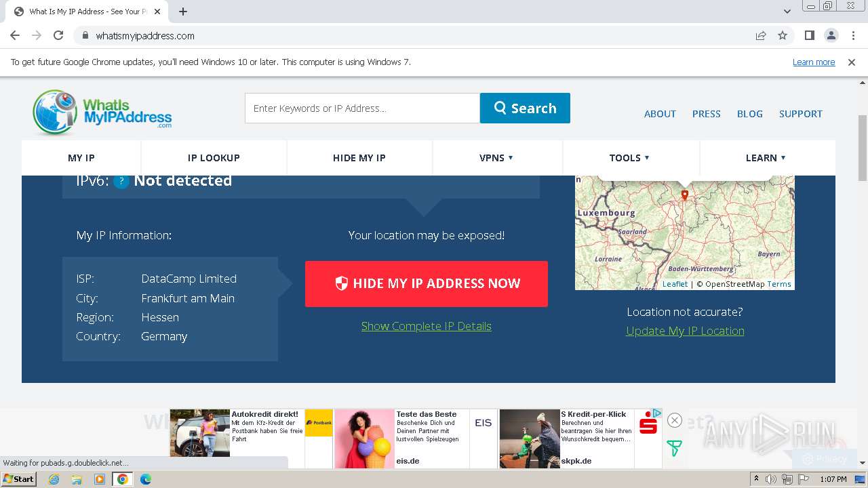This screenshot has height=488, width=868.
Task: Click the address bar URL whatismyipaddress.com
Action: 145,36
